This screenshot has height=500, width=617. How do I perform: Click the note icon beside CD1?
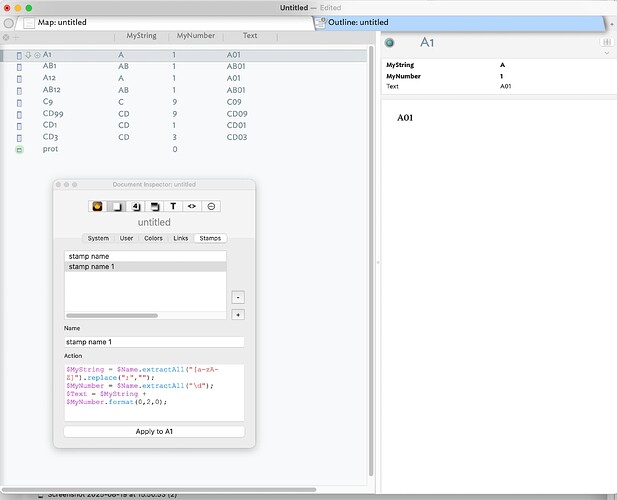click(x=19, y=126)
